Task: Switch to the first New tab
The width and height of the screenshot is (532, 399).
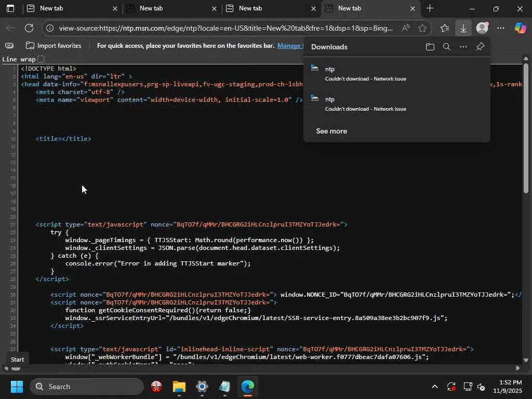Action: pos(71,8)
